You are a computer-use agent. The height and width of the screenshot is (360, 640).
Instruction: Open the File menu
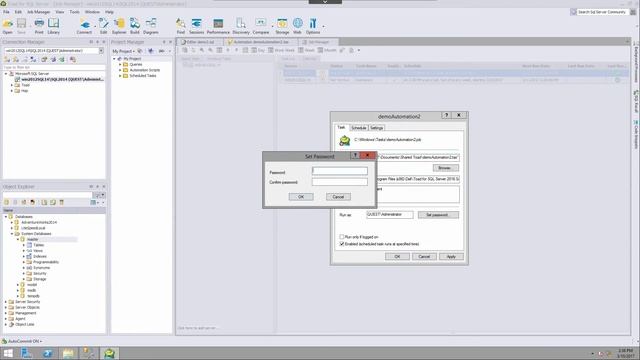[7, 12]
